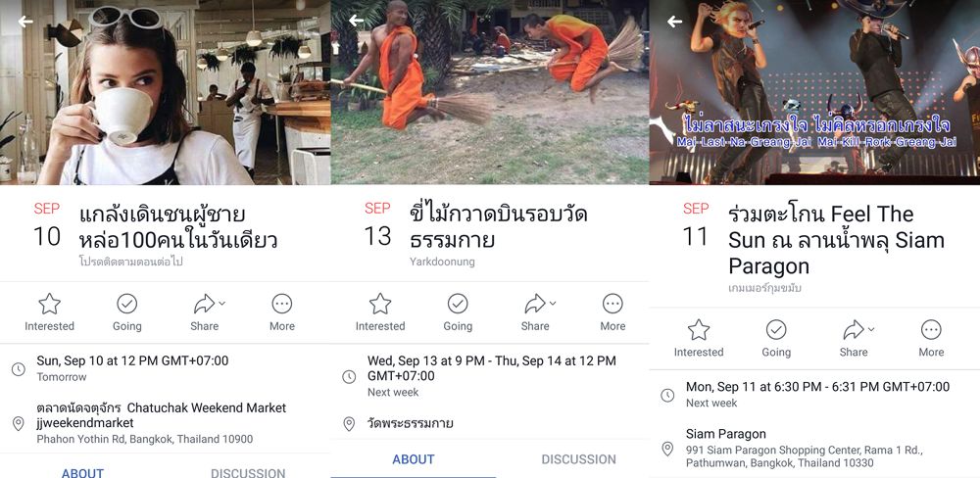Open More options on the Sep 10 event
The height and width of the screenshot is (478, 980).
[x=282, y=312]
